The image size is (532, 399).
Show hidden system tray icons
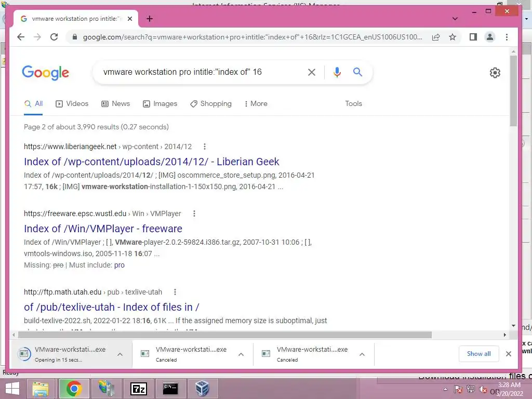click(445, 390)
